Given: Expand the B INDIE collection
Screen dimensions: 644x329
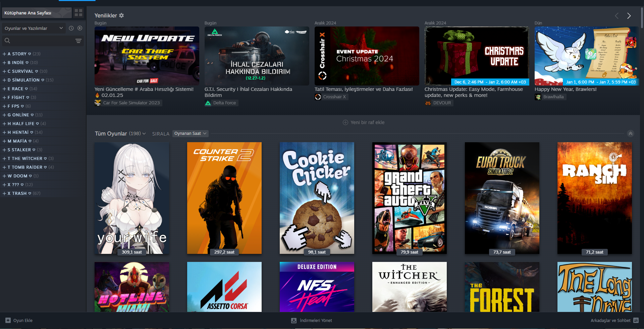Looking at the screenshot, I should tap(4, 62).
